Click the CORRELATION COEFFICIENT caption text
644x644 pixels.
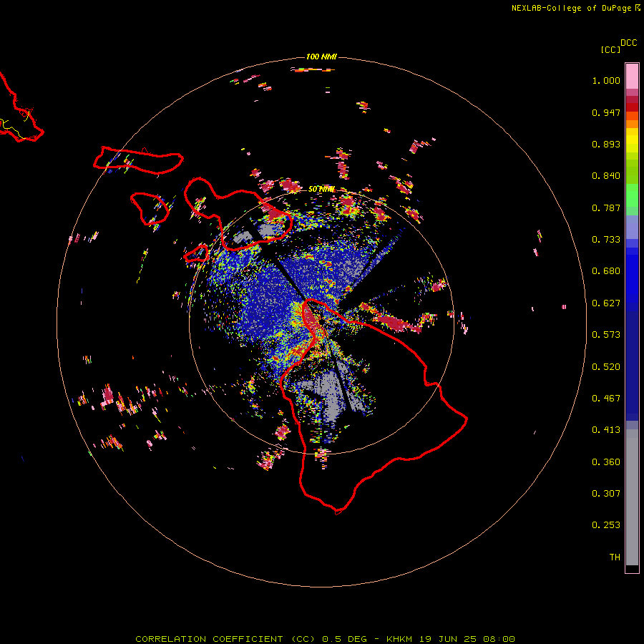pos(209,639)
